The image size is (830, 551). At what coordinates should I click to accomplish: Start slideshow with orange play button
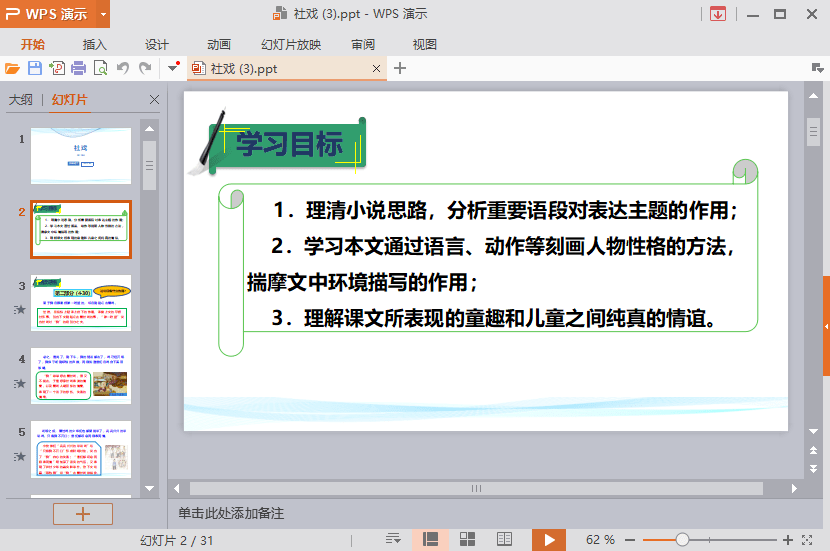(x=549, y=540)
